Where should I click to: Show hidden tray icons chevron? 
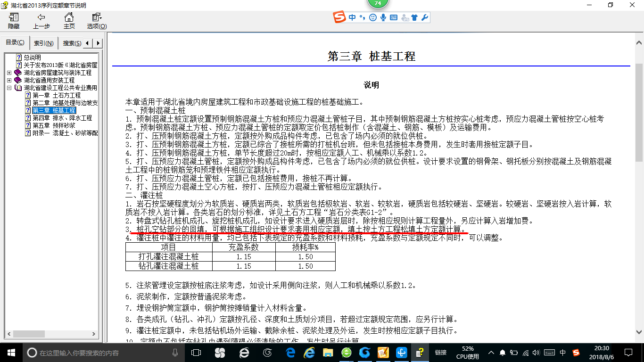coord(492,353)
